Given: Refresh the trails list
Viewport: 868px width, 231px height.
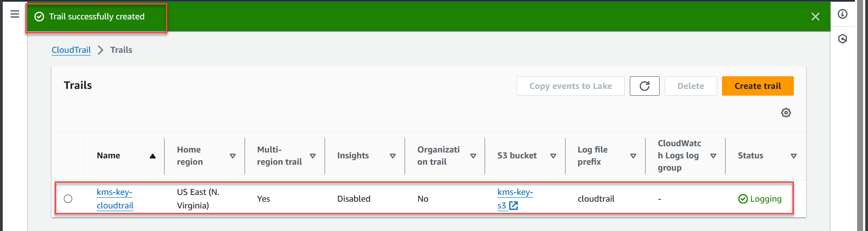Looking at the screenshot, I should 645,86.
